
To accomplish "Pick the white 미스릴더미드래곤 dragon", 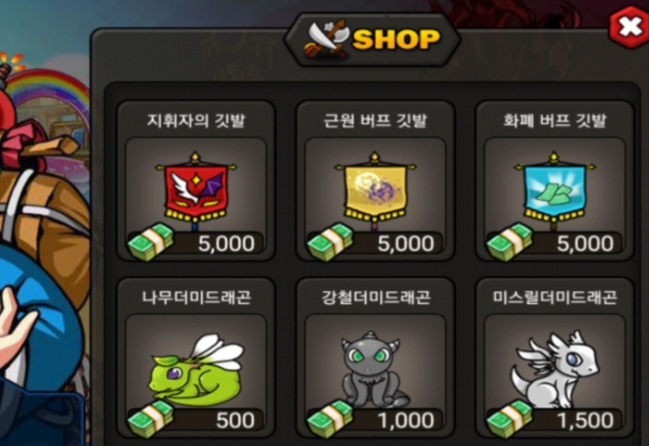I will pos(555,369).
